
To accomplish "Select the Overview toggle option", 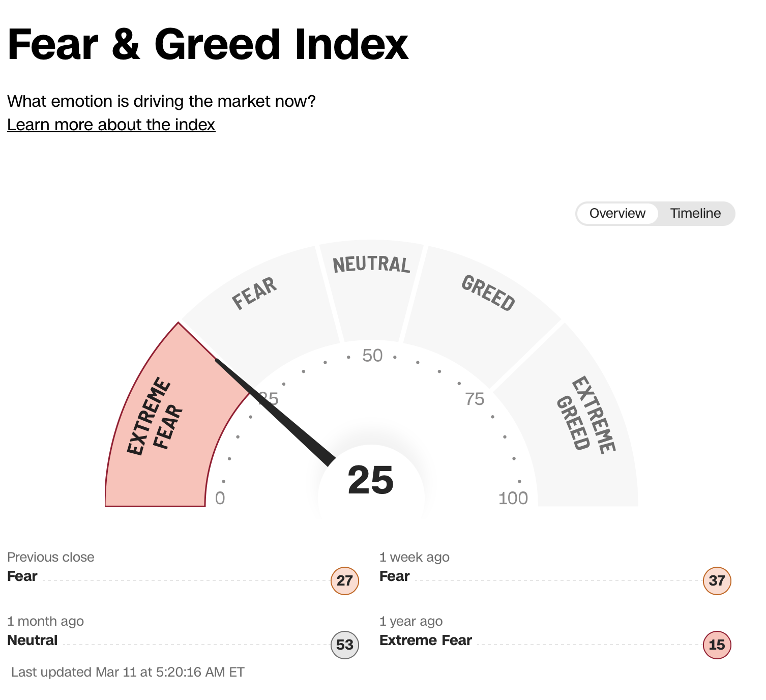I will point(617,213).
